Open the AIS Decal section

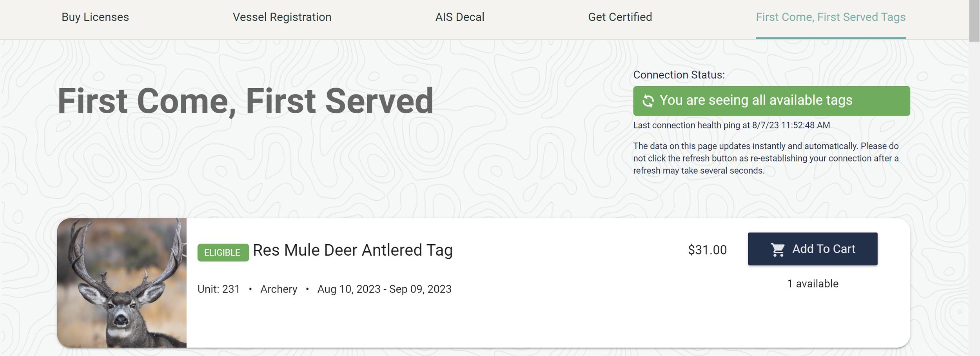point(459,17)
